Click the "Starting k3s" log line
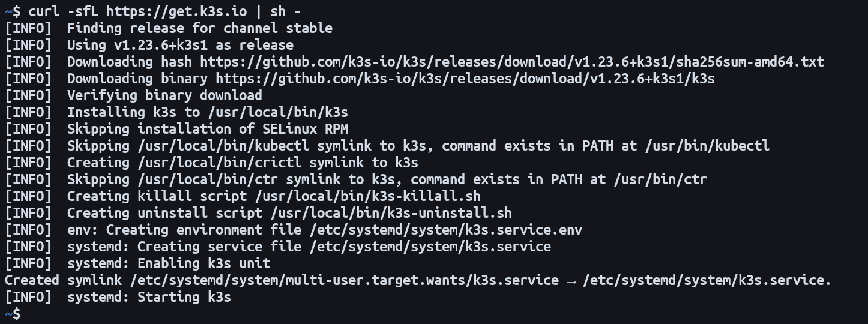868x324 pixels. point(184,296)
